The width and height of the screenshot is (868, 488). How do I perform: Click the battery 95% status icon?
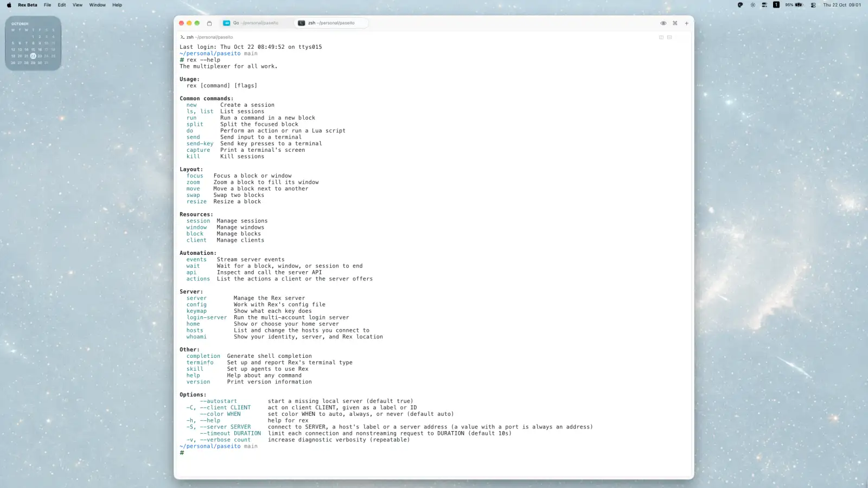pyautogui.click(x=794, y=5)
